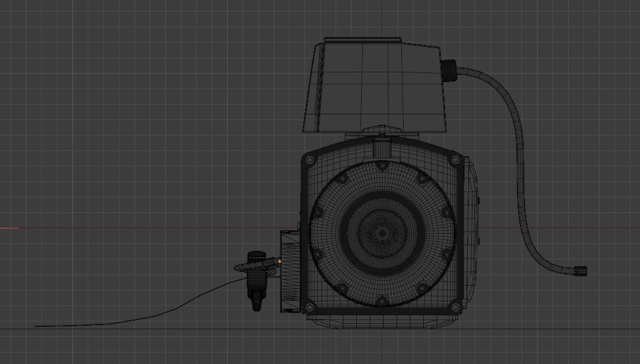Select the bottom-left corner bolt of the housing
Viewport: 640px width, 364px height.
point(309,307)
